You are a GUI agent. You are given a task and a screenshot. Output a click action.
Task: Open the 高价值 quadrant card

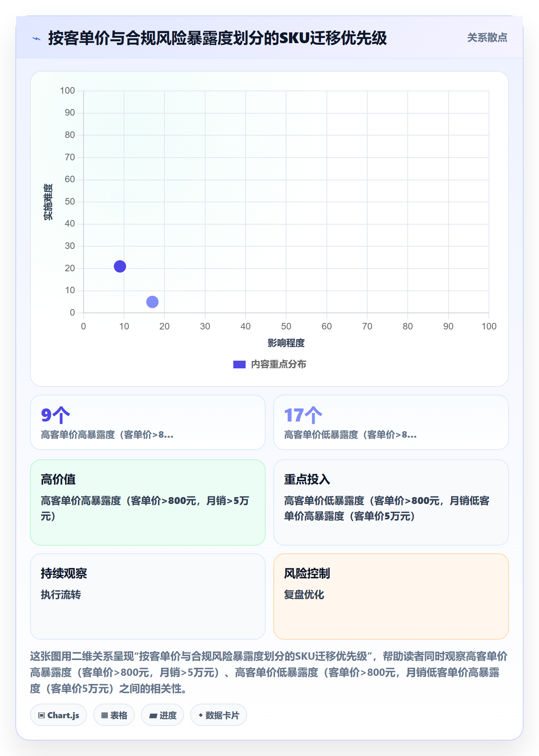[x=148, y=502]
